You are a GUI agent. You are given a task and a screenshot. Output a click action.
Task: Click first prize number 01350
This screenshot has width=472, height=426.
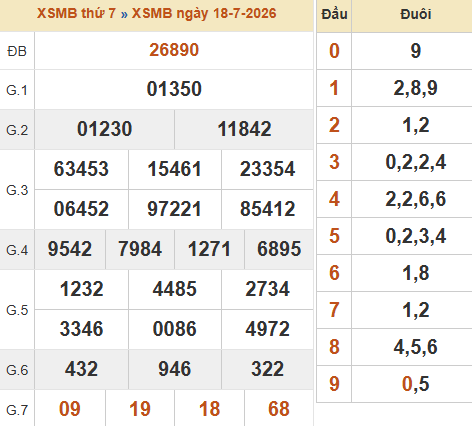174,89
